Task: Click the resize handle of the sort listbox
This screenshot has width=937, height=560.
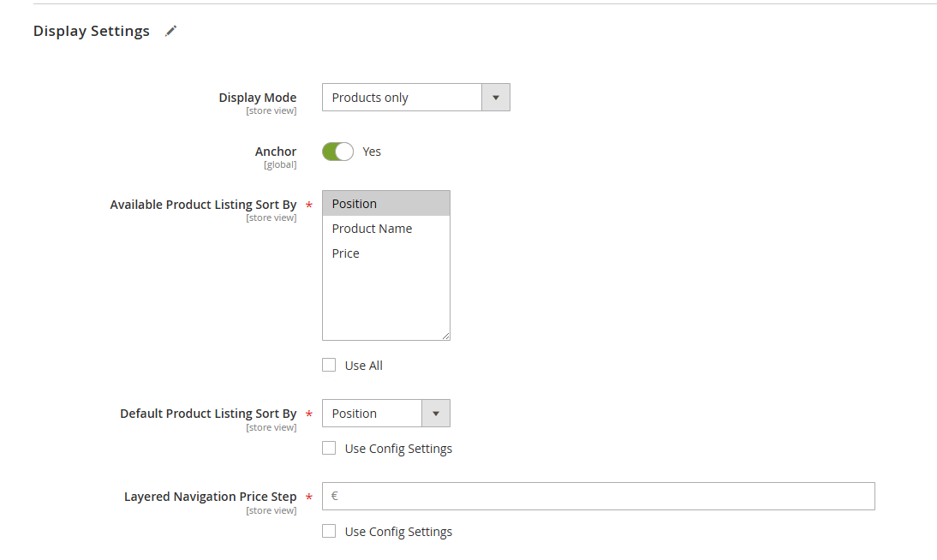Action: (445, 336)
